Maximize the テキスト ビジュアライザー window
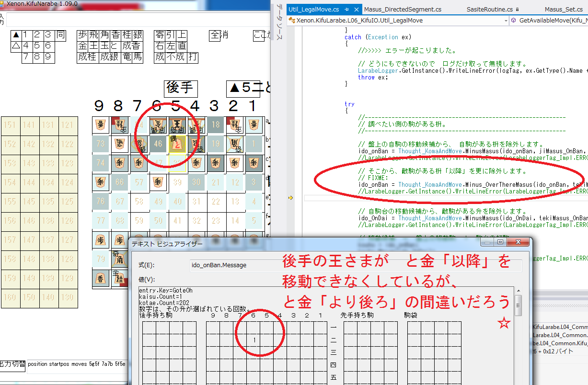The image size is (588, 385). 500,242
